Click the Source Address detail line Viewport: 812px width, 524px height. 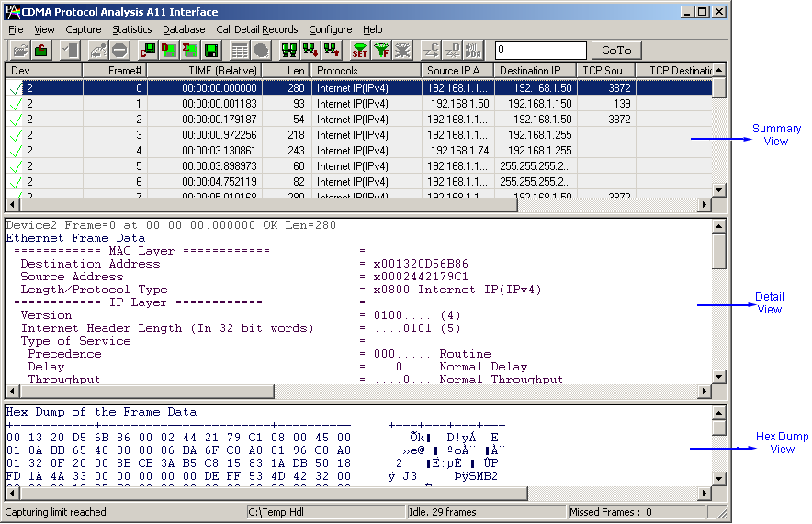[244, 277]
